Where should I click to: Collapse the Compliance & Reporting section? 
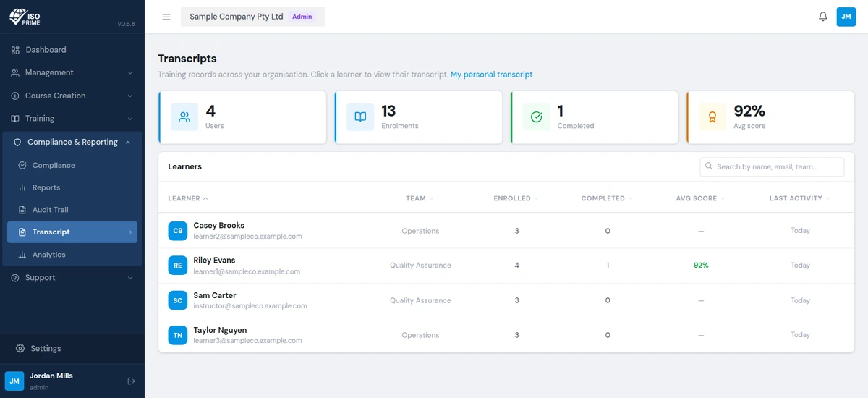(x=72, y=142)
